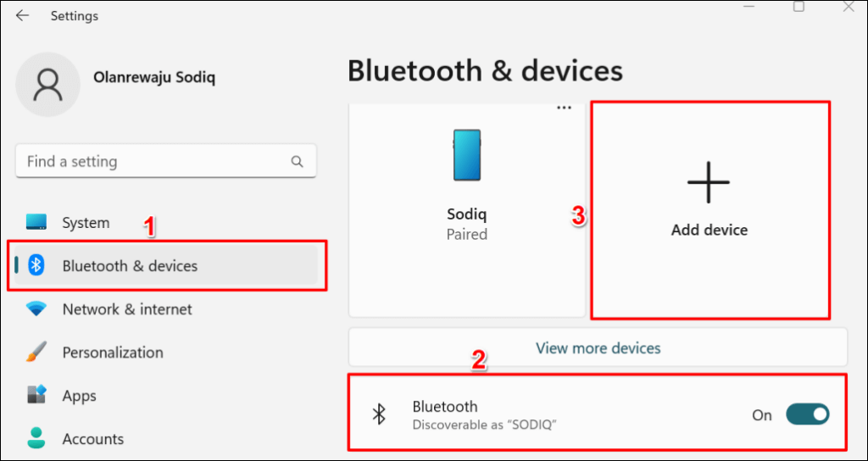This screenshot has height=461, width=868.
Task: Click the Accounts person icon
Action: coord(36,438)
